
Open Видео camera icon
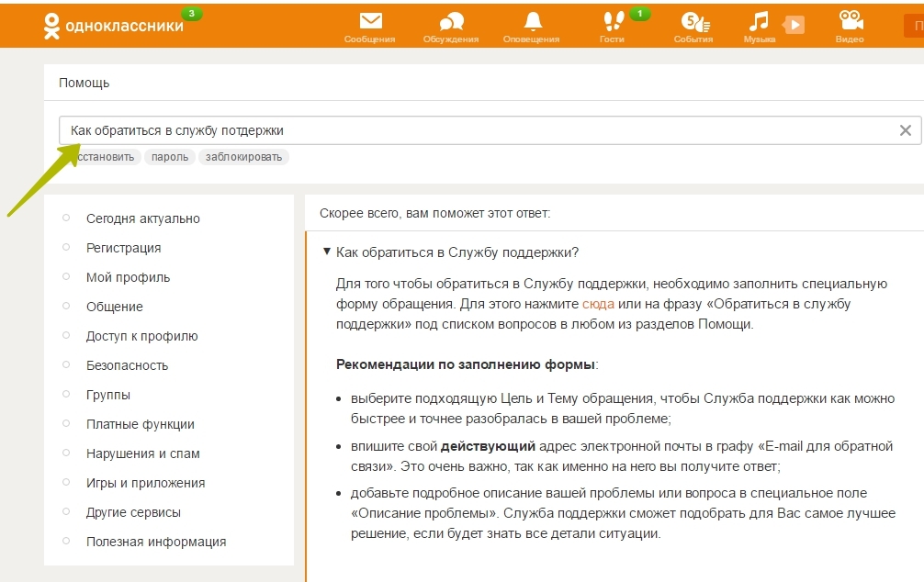coord(850,20)
